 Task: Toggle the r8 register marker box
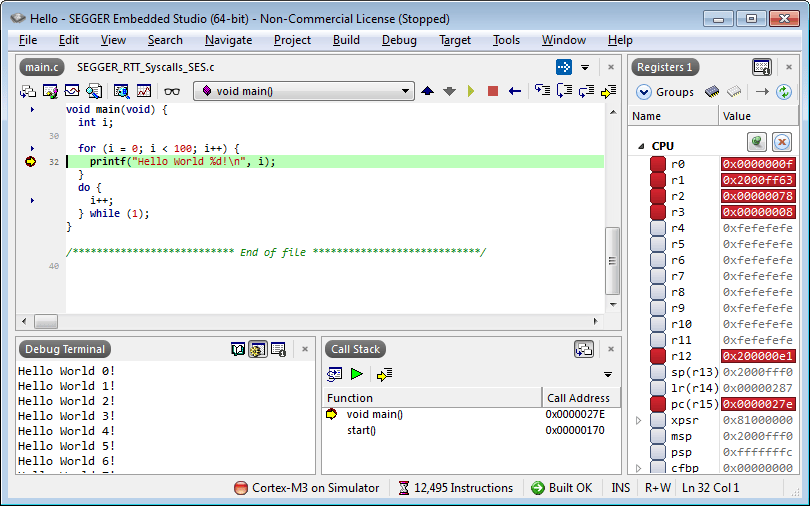[658, 292]
